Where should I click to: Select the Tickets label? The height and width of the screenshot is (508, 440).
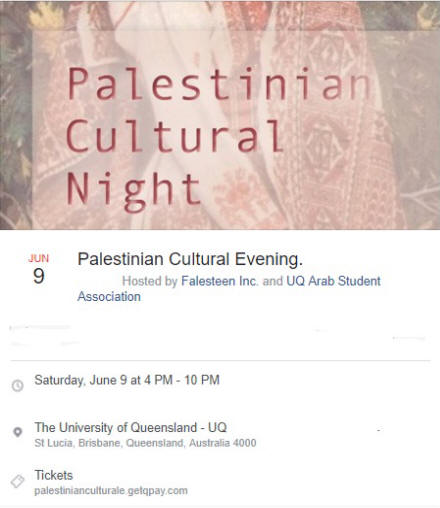(54, 475)
